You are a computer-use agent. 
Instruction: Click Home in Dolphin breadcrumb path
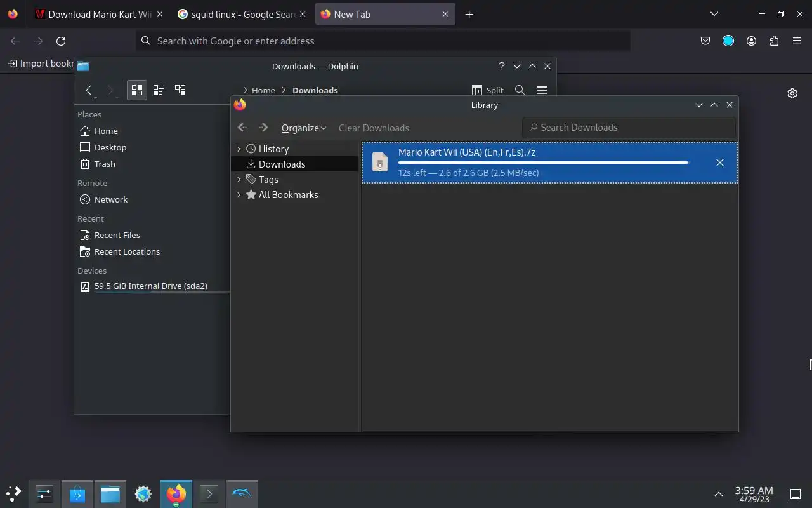pos(263,90)
